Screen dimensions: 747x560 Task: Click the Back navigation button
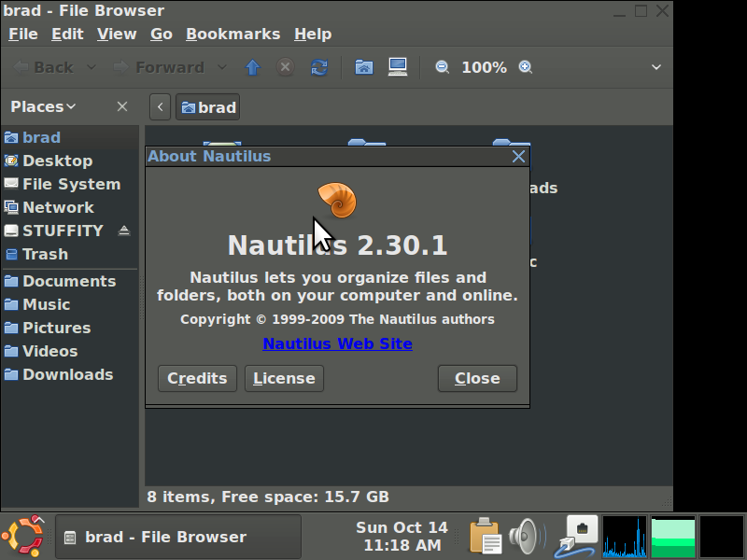[x=44, y=67]
